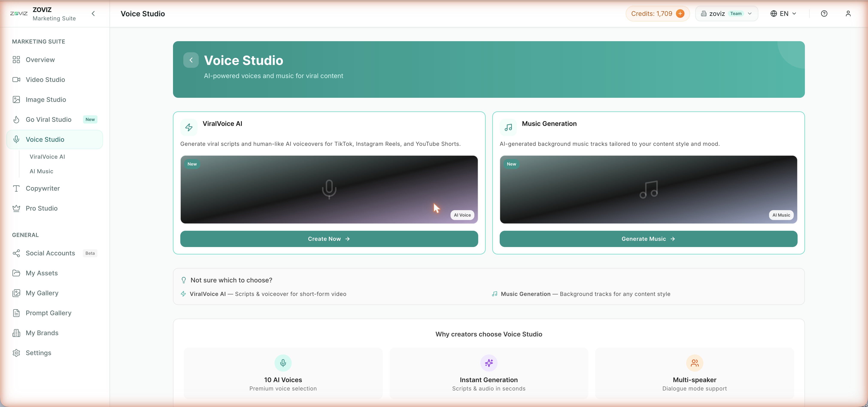Click the My Brands building icon
Screen dimensions: 868x407
click(x=16, y=333)
